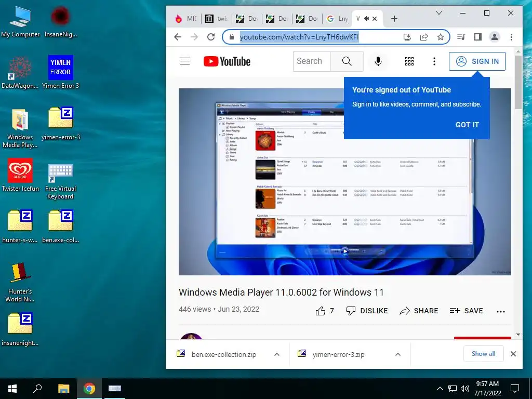This screenshot has width=532, height=399.
Task: Open File Explorer from taskbar
Action: point(63,389)
